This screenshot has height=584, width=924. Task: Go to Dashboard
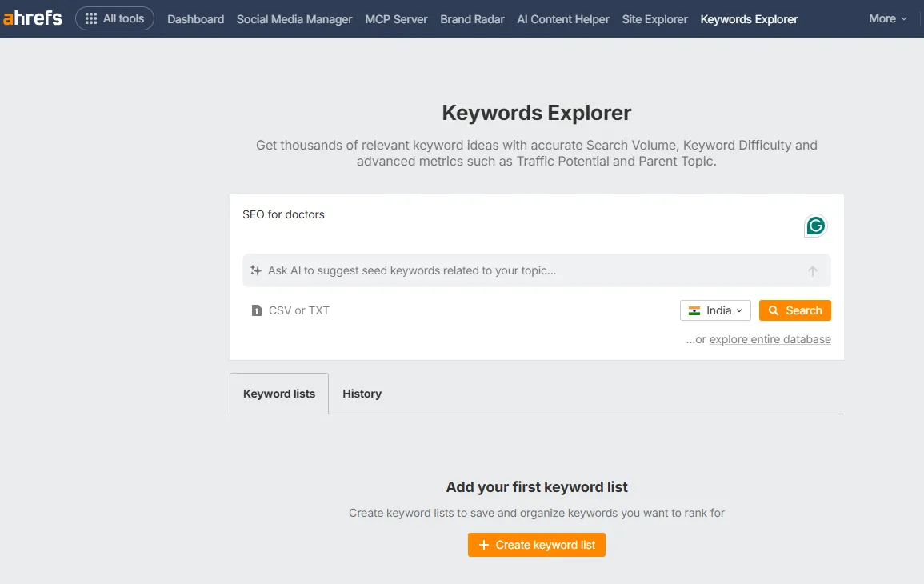tap(195, 19)
